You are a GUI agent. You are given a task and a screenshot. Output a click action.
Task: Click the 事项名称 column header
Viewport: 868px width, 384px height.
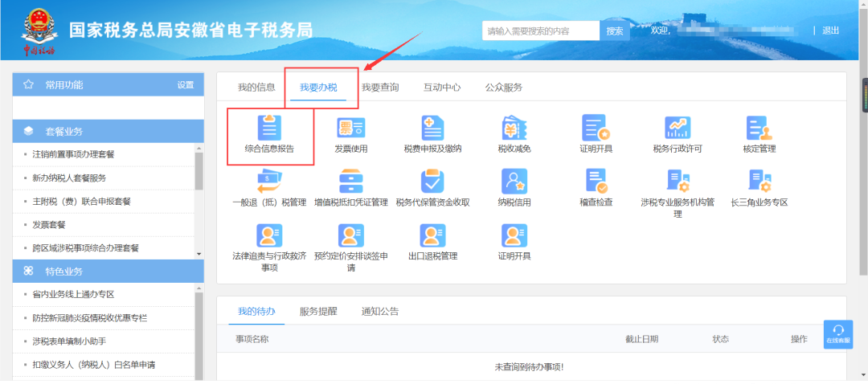pyautogui.click(x=252, y=339)
